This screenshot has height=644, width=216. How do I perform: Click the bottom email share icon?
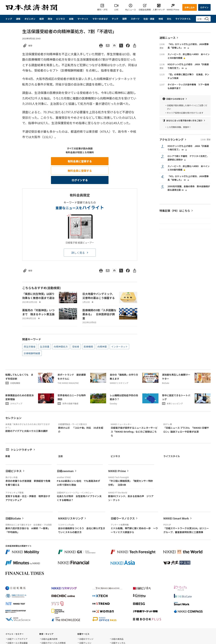point(108,271)
